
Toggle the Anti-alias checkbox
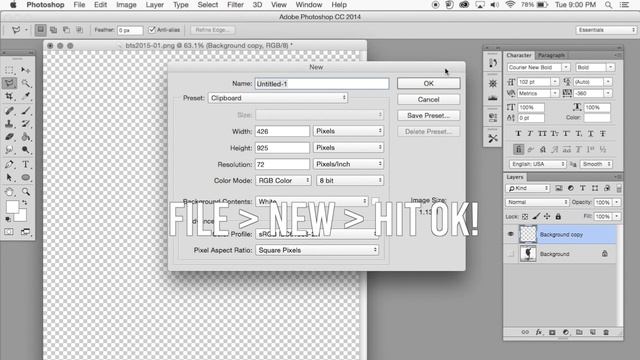click(152, 30)
